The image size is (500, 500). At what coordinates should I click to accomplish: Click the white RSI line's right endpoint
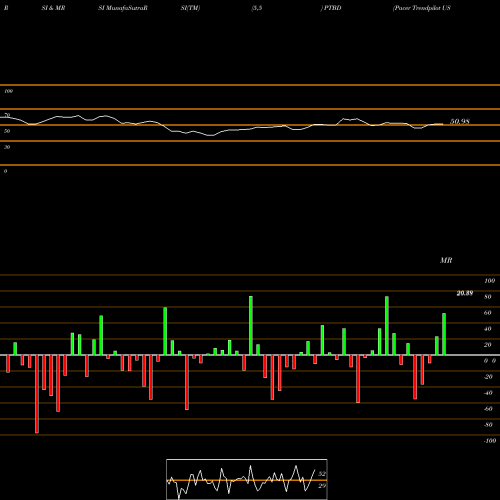coord(443,124)
